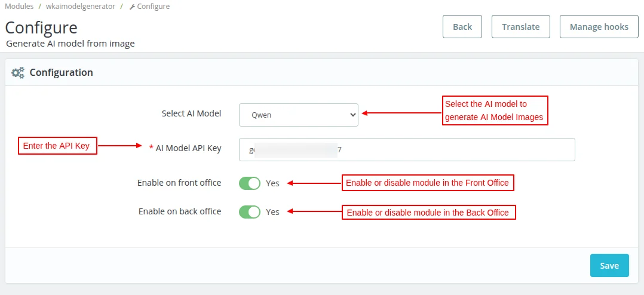Click the Configuration panel header title
The height and width of the screenshot is (295, 644).
61,73
